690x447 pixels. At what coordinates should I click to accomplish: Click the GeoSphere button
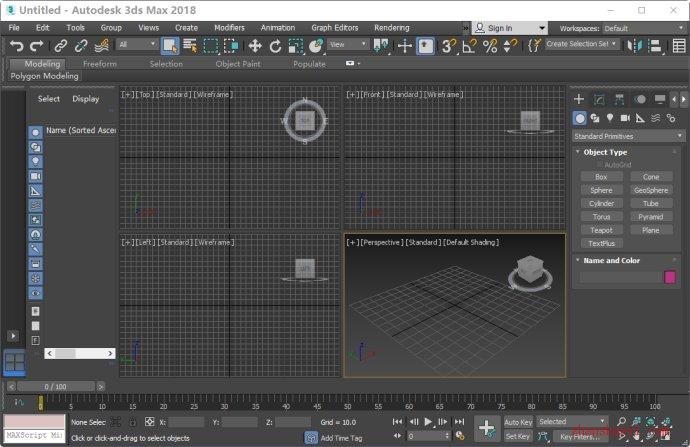tap(651, 190)
